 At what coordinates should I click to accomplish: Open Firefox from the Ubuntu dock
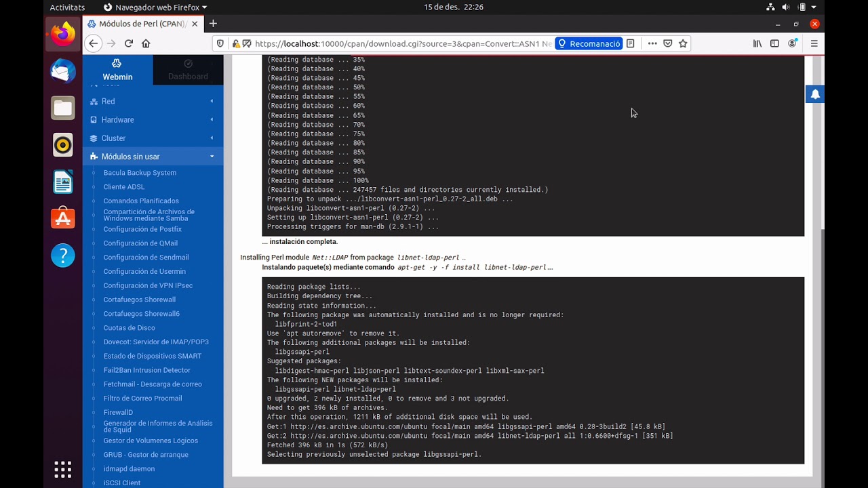[x=63, y=34]
